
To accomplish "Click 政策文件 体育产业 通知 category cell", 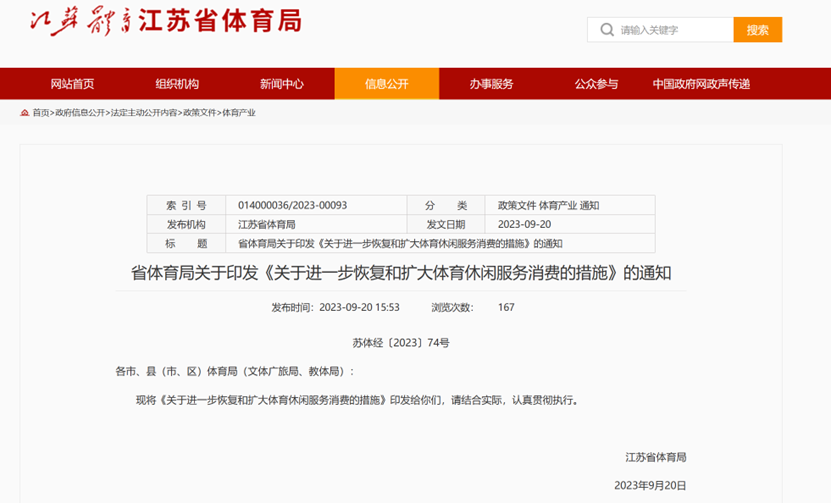I will (x=549, y=205).
